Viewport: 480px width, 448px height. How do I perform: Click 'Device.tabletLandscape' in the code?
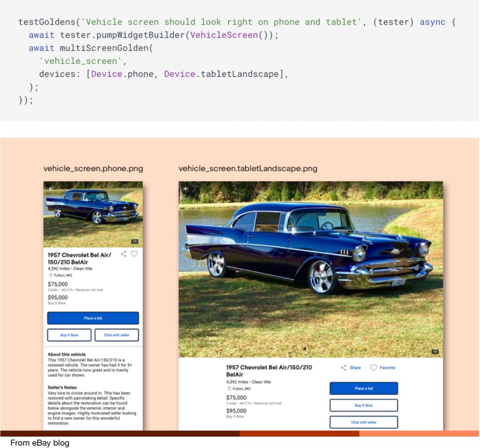point(221,74)
